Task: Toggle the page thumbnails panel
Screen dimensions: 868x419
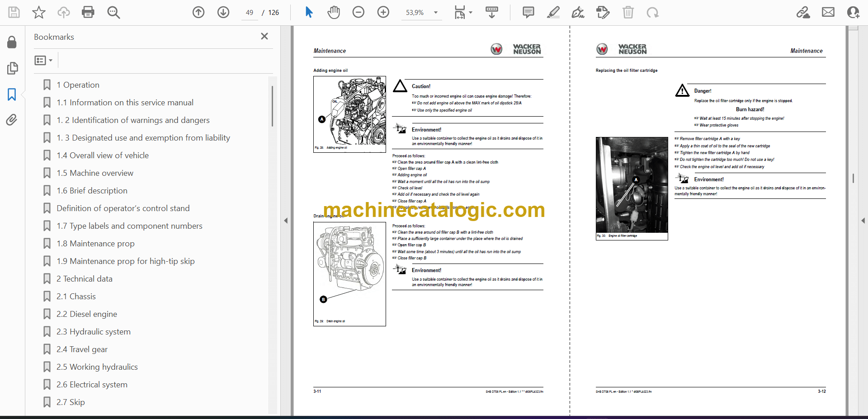Action: (x=12, y=68)
